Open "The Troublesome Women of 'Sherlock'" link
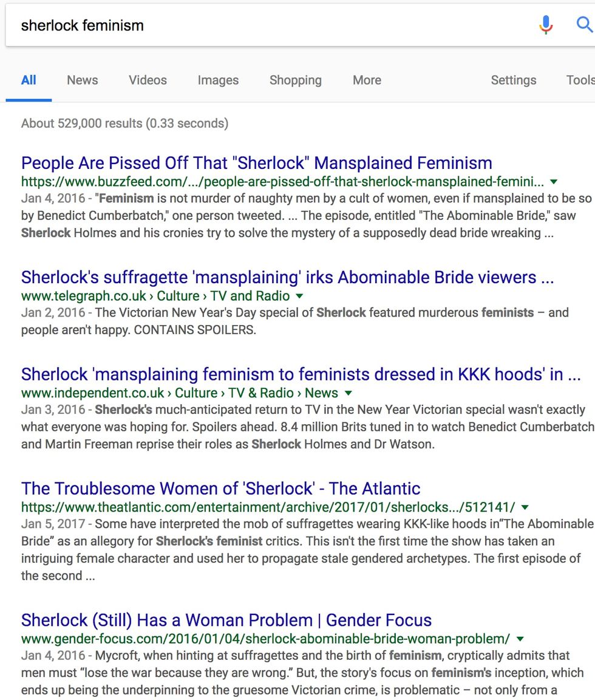The height and width of the screenshot is (700, 595). pyautogui.click(x=220, y=489)
